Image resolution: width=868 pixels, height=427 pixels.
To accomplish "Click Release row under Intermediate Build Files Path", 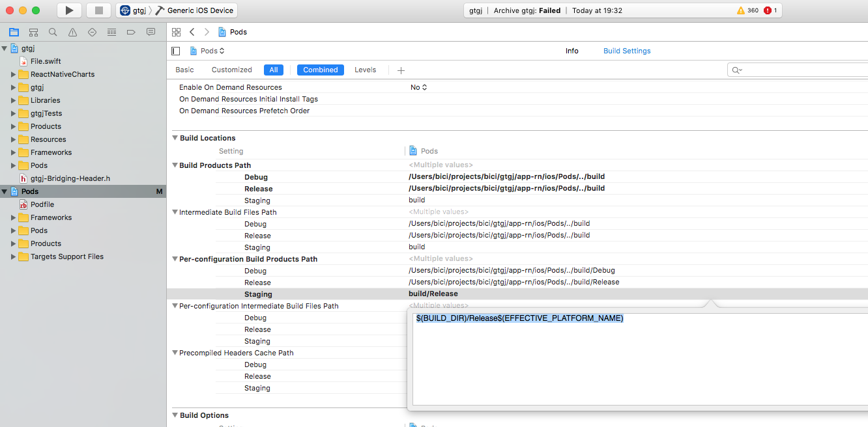I will point(517,236).
